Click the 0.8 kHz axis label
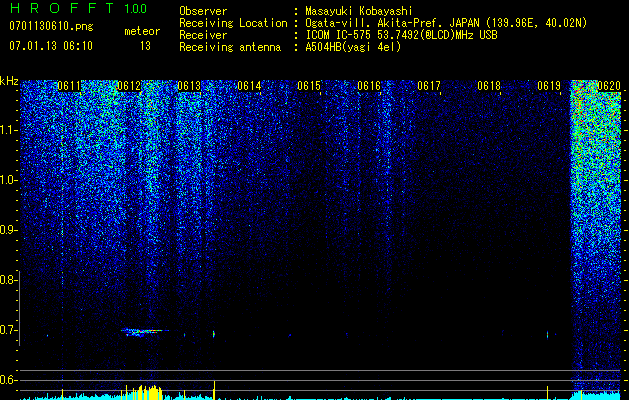The height and width of the screenshot is (400, 629). point(8,280)
